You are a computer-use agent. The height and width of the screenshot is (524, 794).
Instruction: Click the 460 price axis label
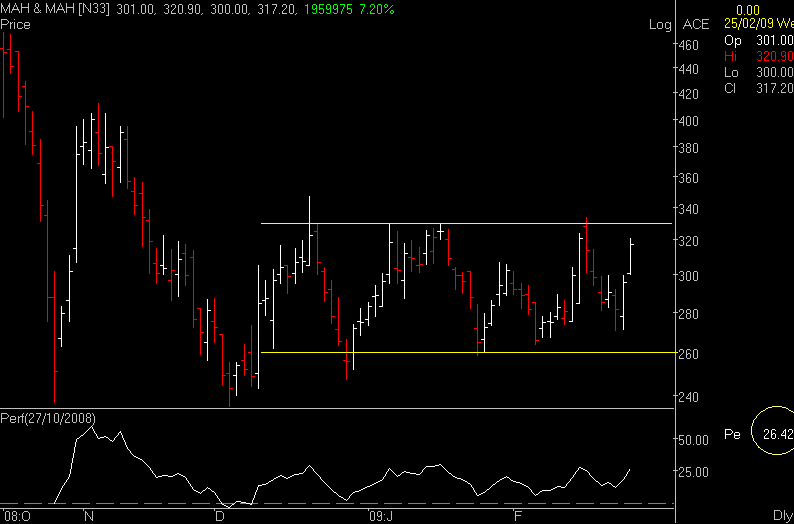pyautogui.click(x=689, y=45)
